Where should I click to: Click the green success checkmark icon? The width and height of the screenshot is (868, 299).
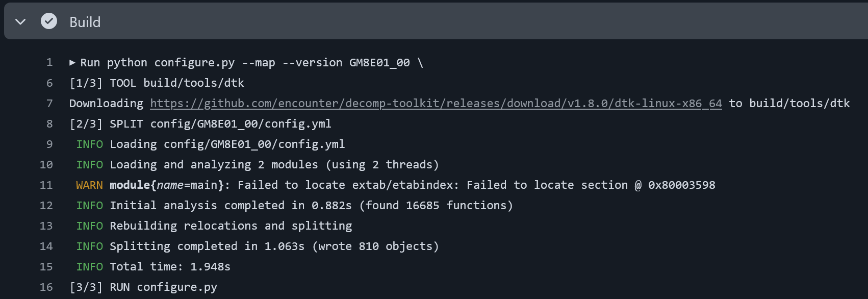pyautogui.click(x=49, y=21)
